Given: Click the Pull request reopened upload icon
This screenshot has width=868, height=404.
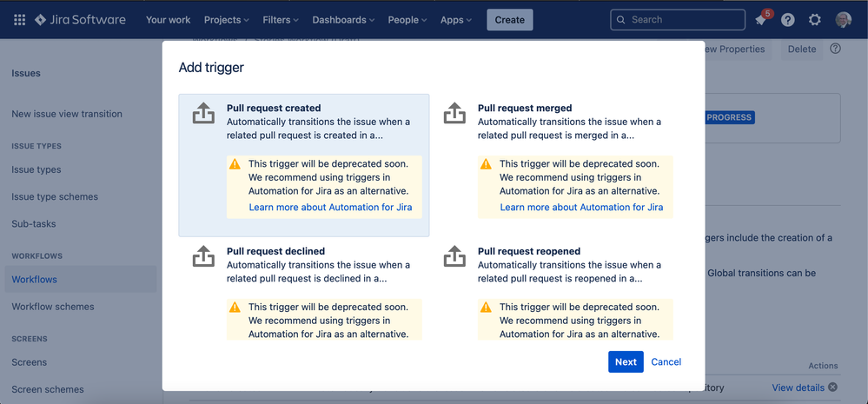Looking at the screenshot, I should tap(454, 256).
